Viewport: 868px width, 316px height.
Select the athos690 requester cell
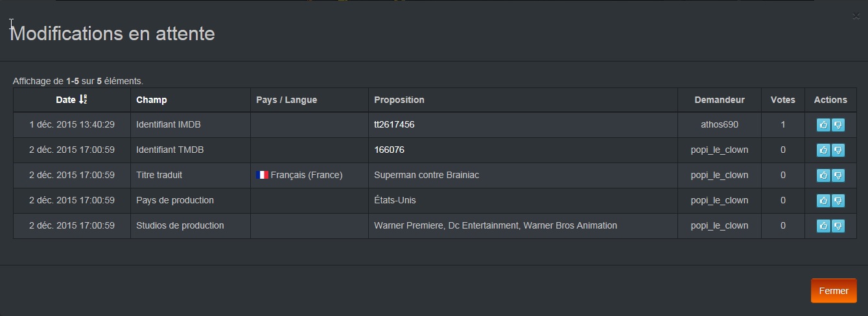[720, 124]
